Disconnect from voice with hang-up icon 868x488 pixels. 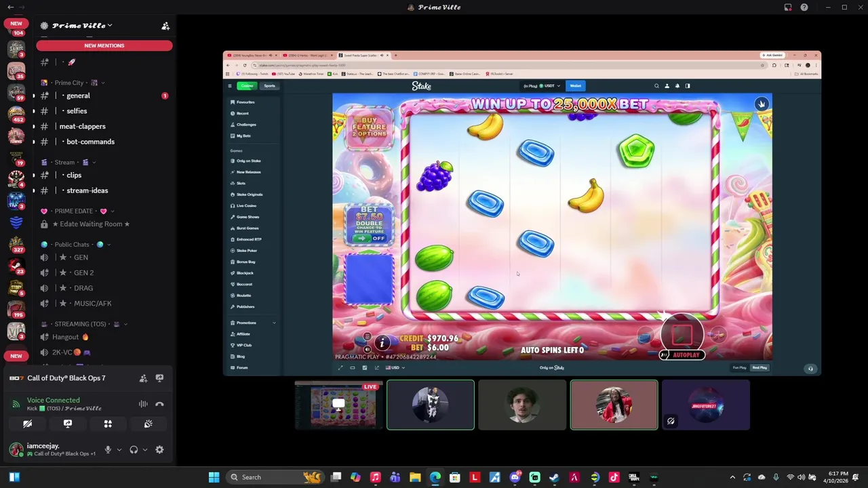pos(159,404)
